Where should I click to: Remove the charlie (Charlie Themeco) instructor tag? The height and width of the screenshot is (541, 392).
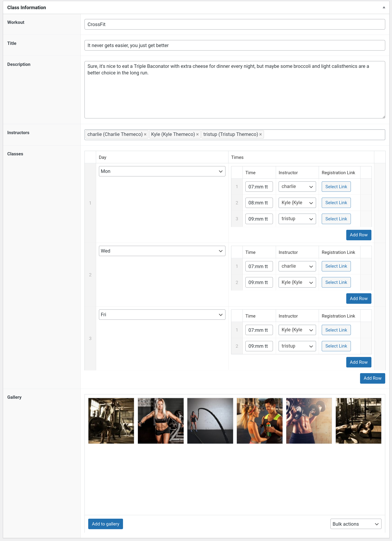[145, 134]
